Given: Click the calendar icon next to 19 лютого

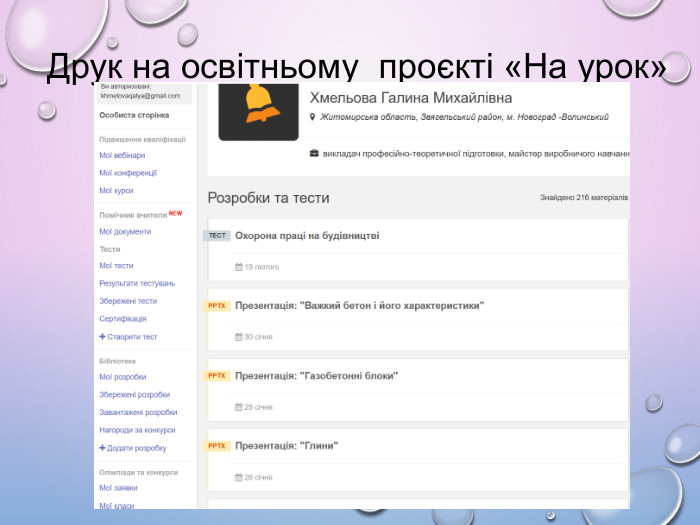Looking at the screenshot, I should pyautogui.click(x=239, y=267).
